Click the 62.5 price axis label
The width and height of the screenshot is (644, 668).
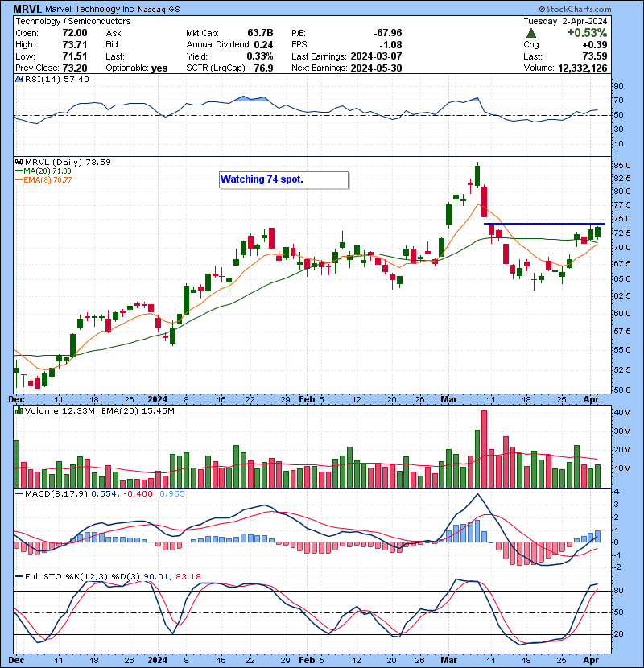[x=621, y=295]
